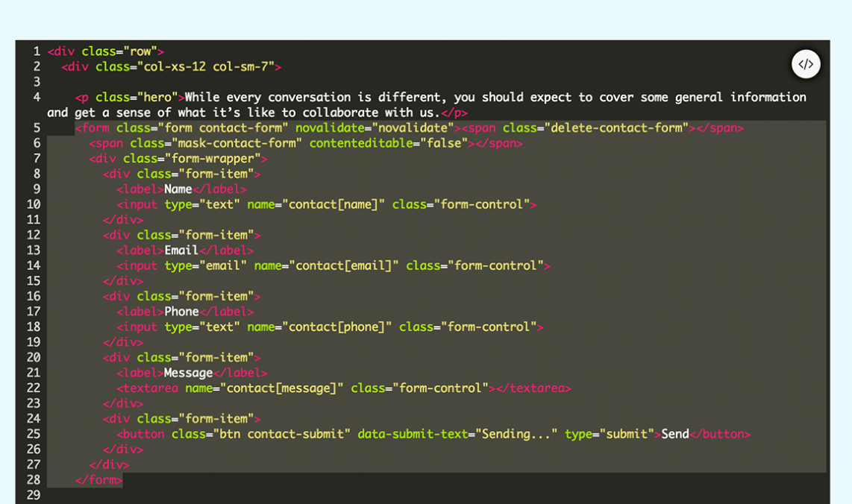Click the Send button text
The image size is (852, 504).
pos(675,435)
